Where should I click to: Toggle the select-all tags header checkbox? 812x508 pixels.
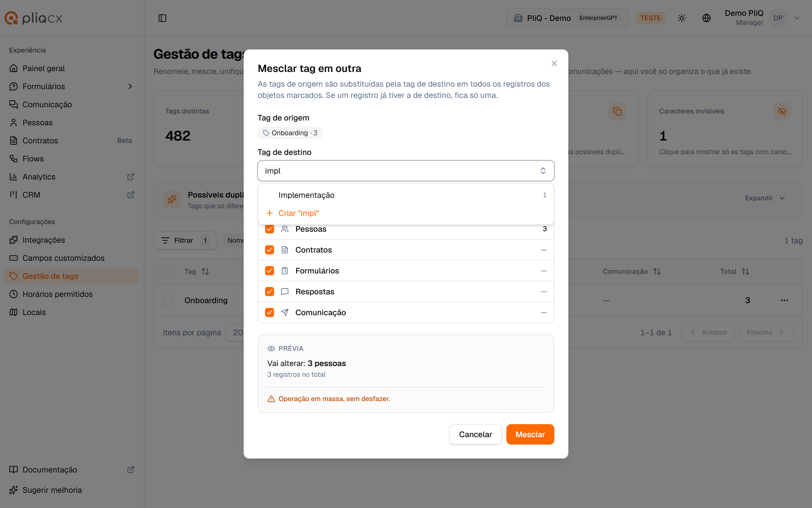(167, 271)
